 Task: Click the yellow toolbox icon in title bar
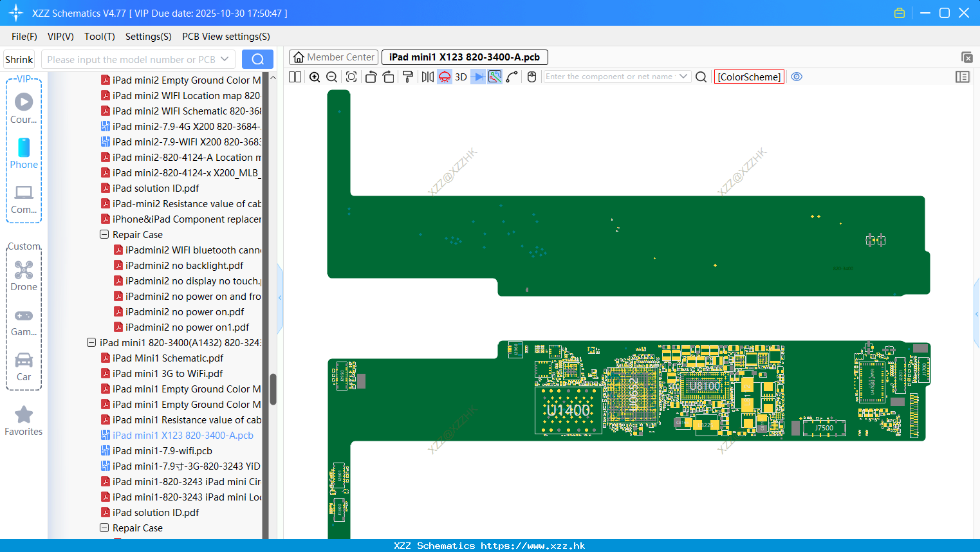900,13
